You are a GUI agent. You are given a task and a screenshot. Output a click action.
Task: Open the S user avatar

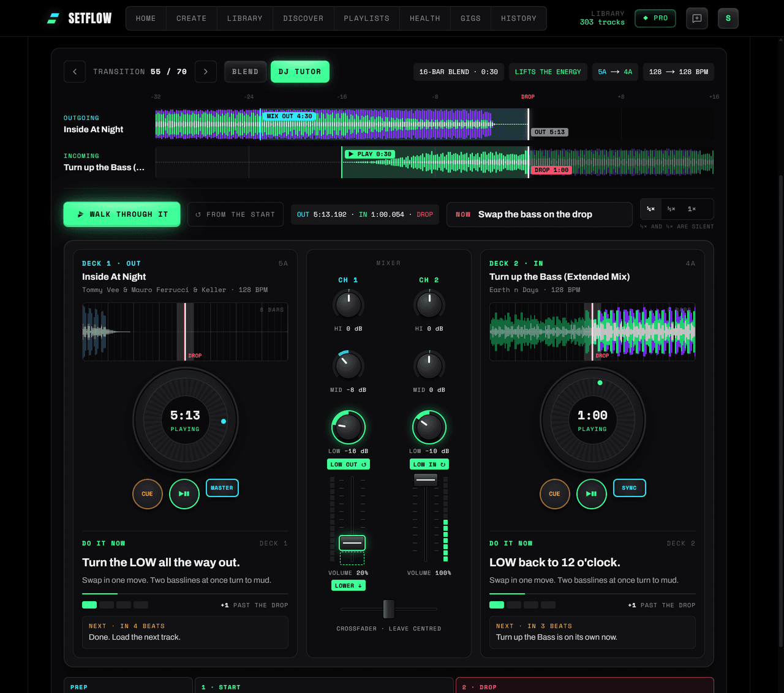(728, 18)
